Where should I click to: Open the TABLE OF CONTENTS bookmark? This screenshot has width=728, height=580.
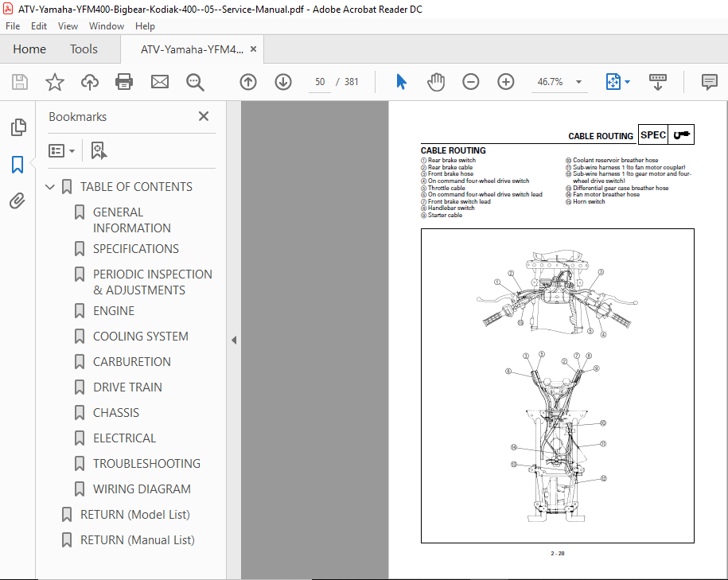(x=136, y=187)
